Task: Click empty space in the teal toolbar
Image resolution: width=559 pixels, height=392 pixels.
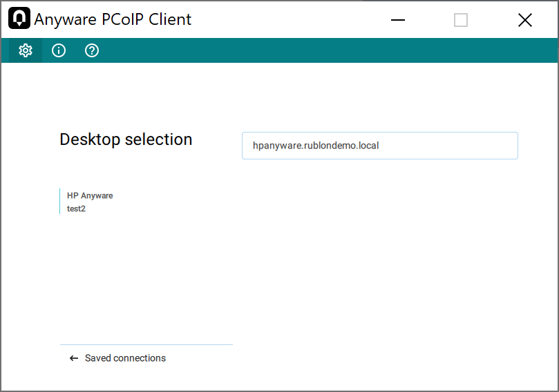Action: [311, 50]
